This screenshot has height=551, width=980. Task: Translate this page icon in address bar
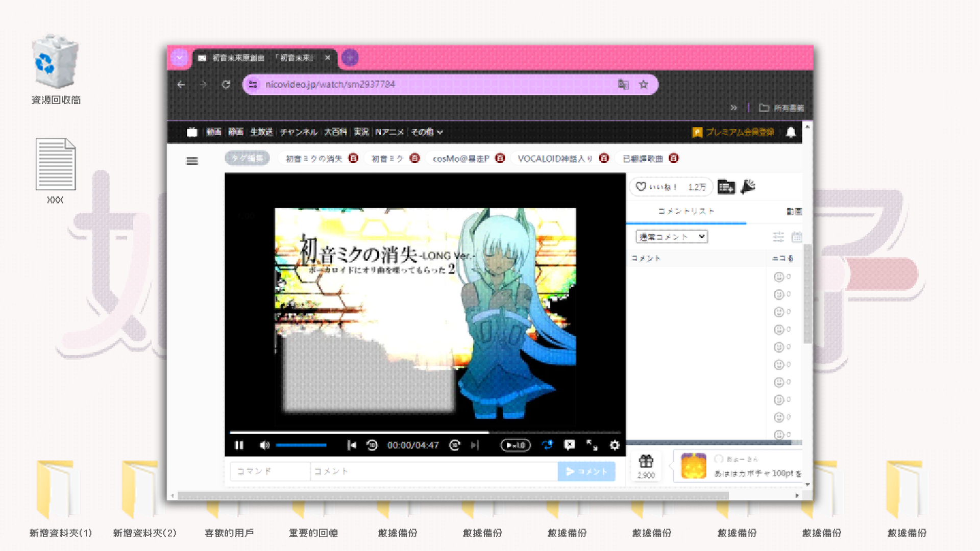point(623,85)
